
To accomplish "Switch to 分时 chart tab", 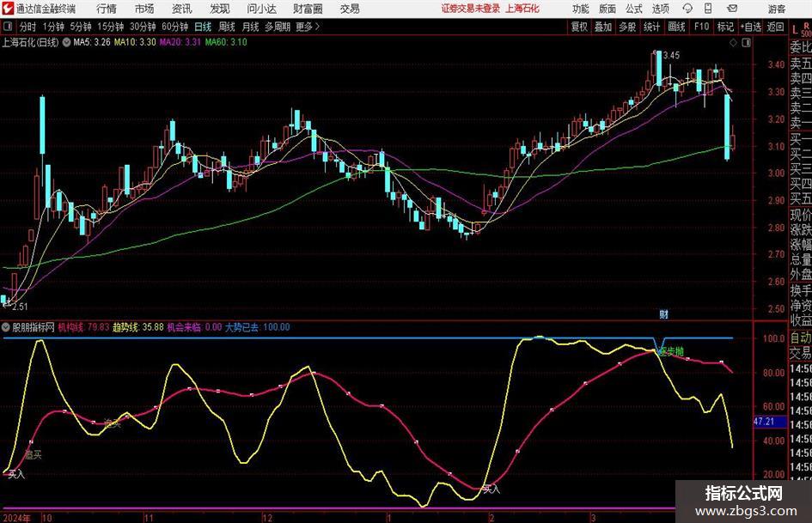I will (27, 27).
